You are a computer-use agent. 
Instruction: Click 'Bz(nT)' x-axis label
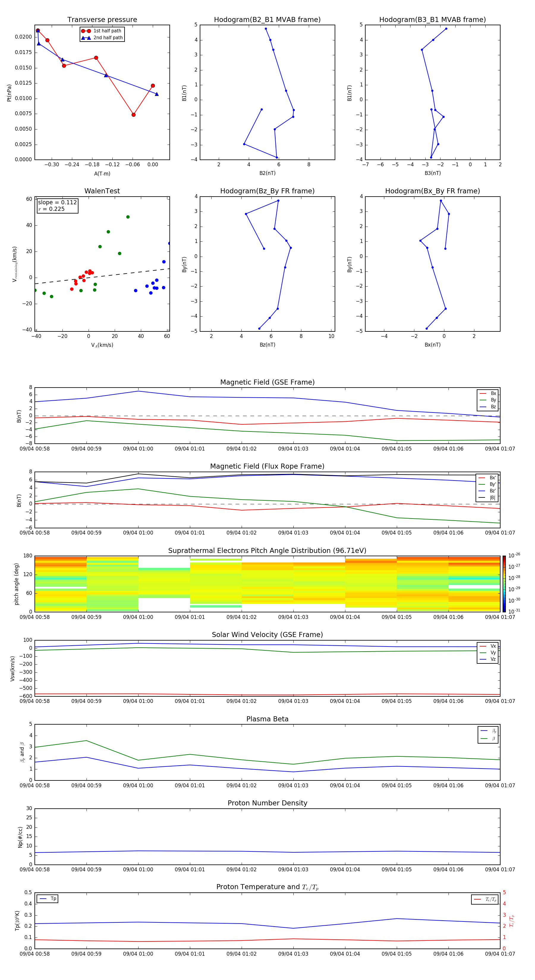[x=267, y=345]
